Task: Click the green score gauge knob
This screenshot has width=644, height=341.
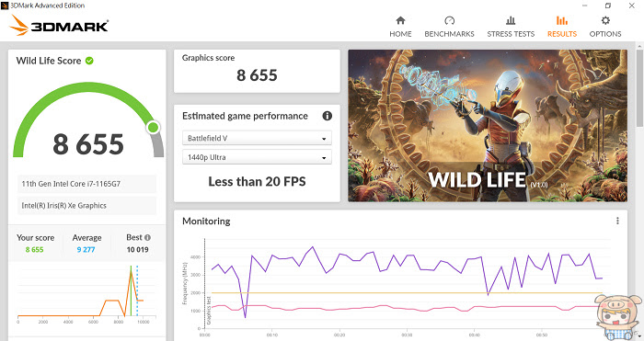Action: coord(154,128)
